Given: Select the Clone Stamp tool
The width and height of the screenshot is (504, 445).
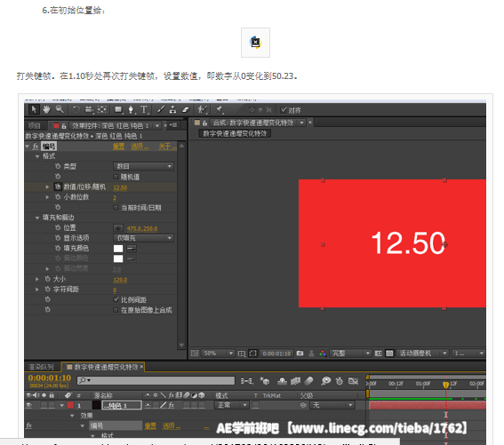Looking at the screenshot, I should 173,109.
